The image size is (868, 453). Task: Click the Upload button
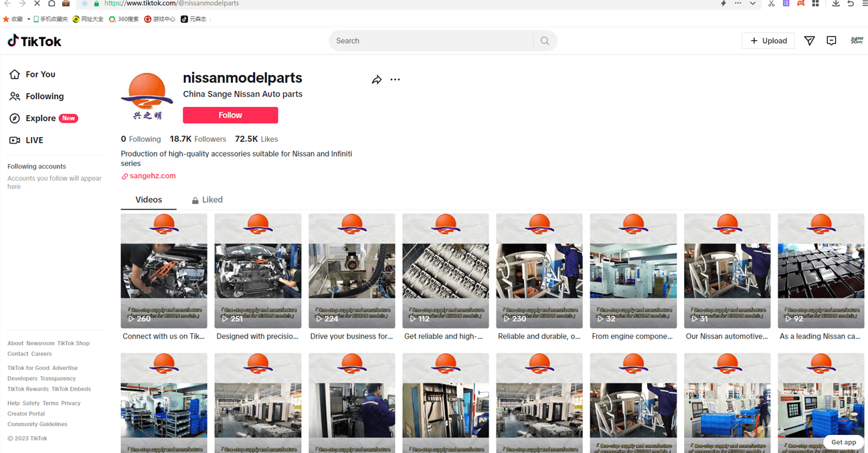[x=768, y=41]
